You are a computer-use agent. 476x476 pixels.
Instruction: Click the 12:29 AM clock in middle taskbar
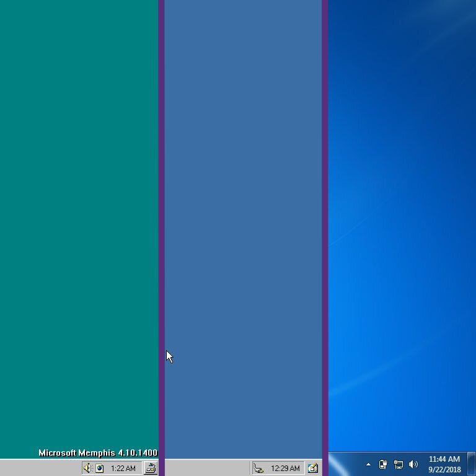[x=285, y=469]
